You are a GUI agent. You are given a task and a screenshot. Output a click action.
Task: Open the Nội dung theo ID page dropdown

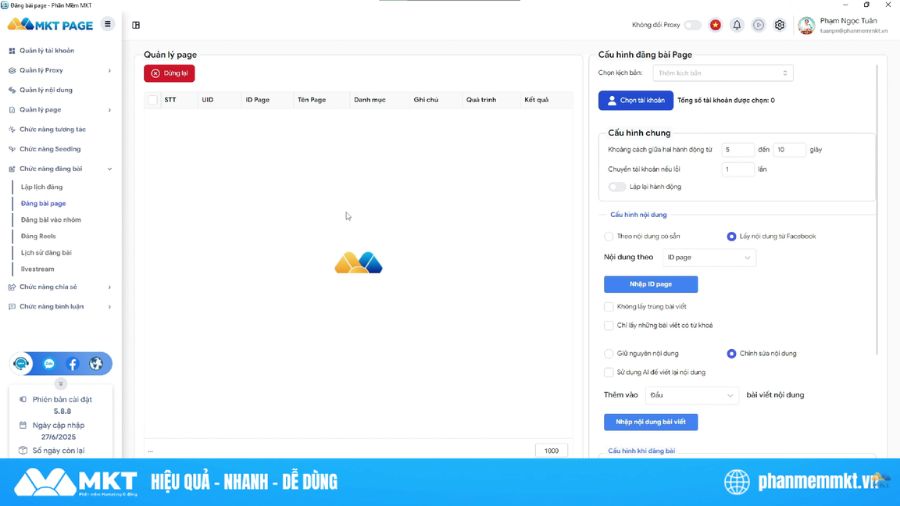[x=708, y=258]
